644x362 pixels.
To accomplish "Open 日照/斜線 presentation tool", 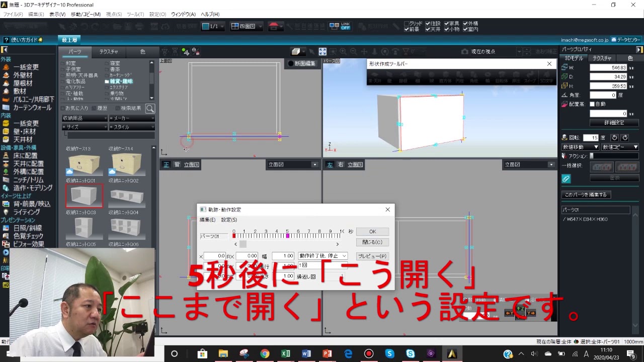I will pos(28,228).
